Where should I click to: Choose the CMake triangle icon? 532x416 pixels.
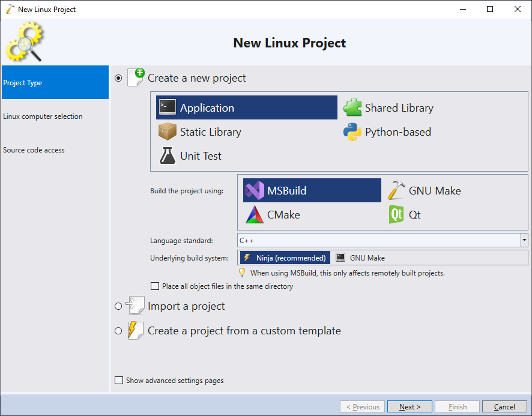click(255, 214)
